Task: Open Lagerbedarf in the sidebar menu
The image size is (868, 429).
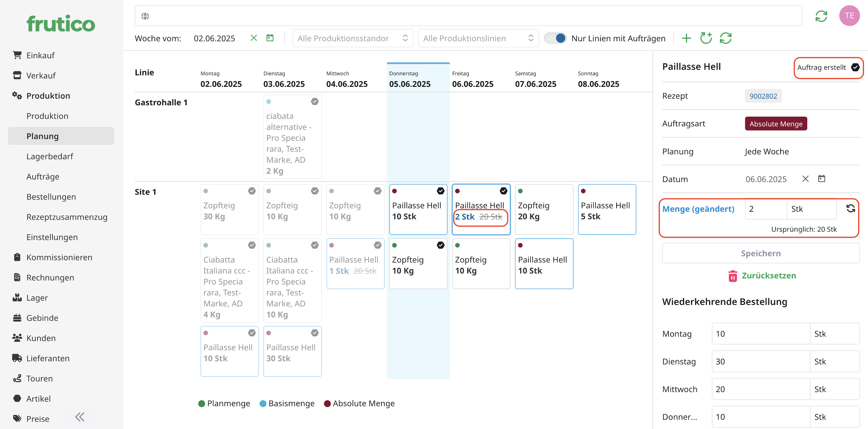Action: click(50, 156)
